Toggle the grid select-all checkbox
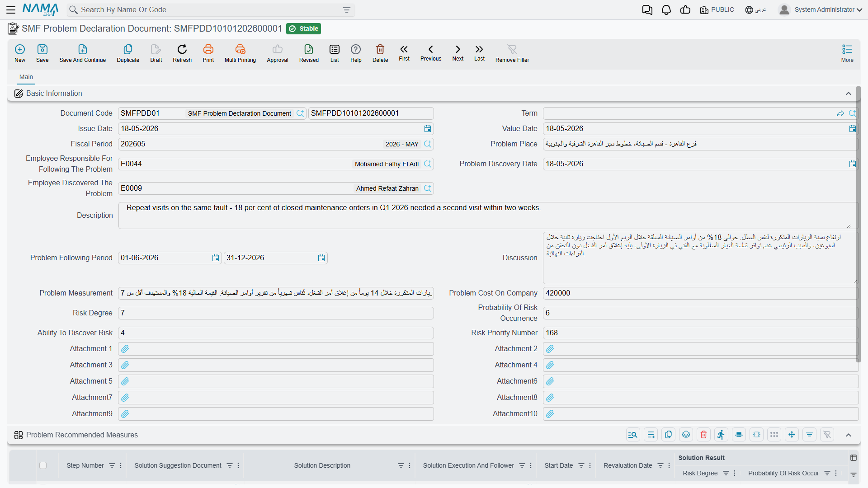The width and height of the screenshot is (868, 488). point(43,465)
